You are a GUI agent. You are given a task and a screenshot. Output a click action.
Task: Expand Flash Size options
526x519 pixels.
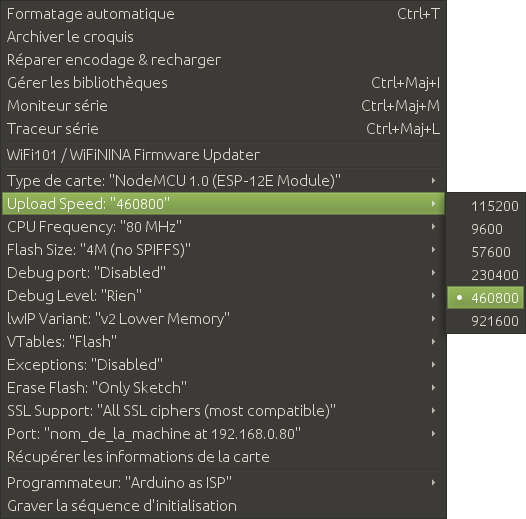(x=223, y=250)
